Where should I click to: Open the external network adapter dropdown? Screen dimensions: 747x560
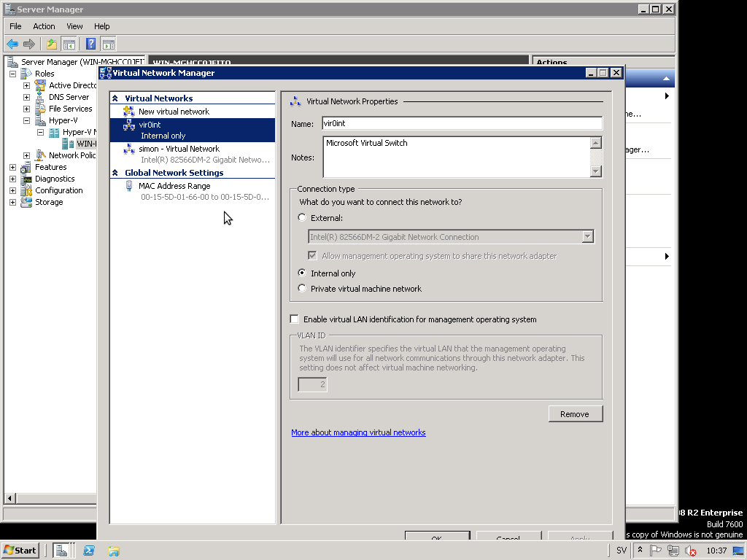(x=587, y=237)
